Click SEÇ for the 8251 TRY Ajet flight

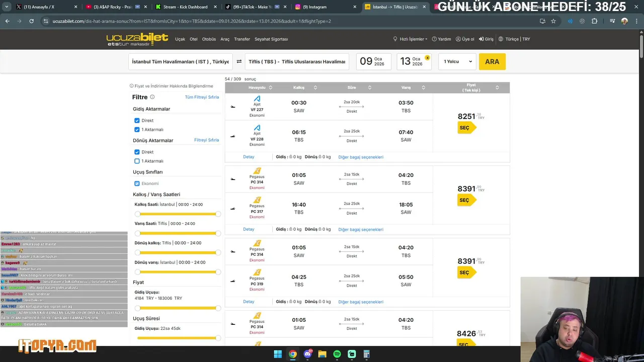click(466, 128)
